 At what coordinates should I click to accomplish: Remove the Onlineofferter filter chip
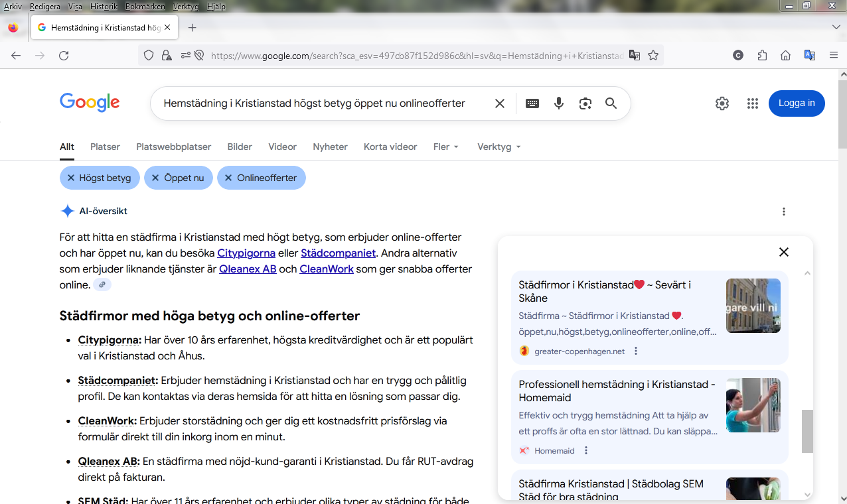pyautogui.click(x=228, y=178)
